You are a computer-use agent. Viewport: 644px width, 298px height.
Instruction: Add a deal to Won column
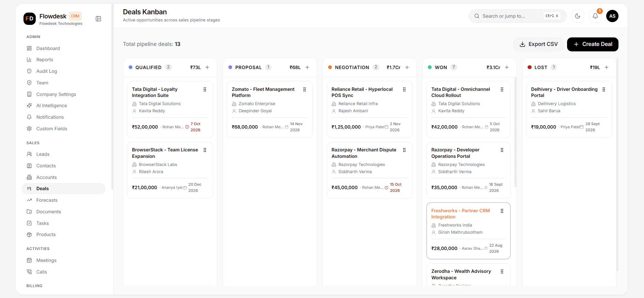[507, 67]
